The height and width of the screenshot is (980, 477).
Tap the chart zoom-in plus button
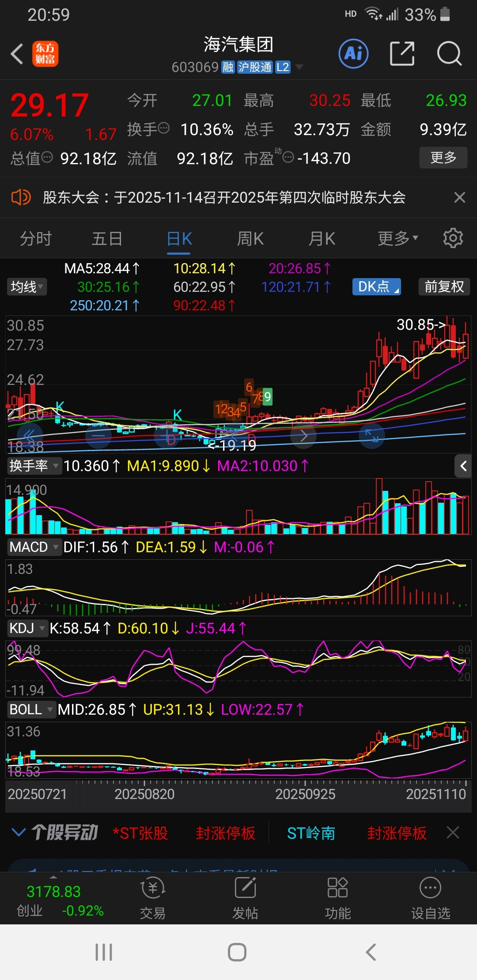tap(167, 436)
